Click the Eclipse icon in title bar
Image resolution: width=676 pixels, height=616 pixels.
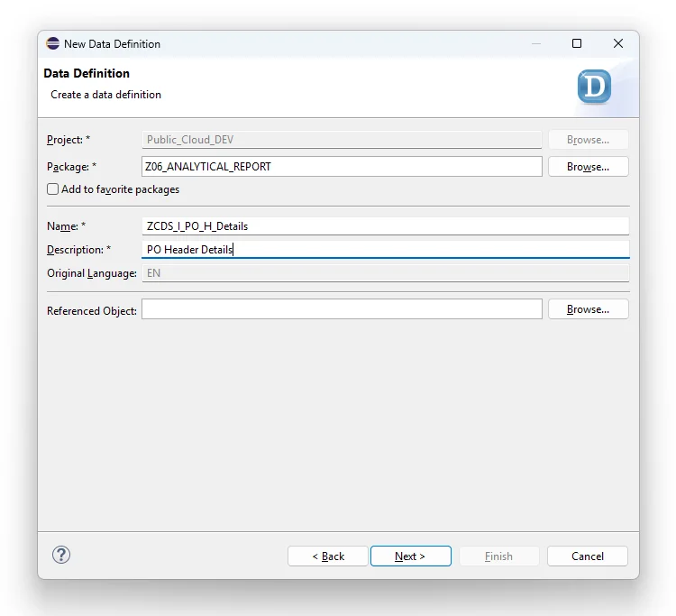tap(52, 43)
